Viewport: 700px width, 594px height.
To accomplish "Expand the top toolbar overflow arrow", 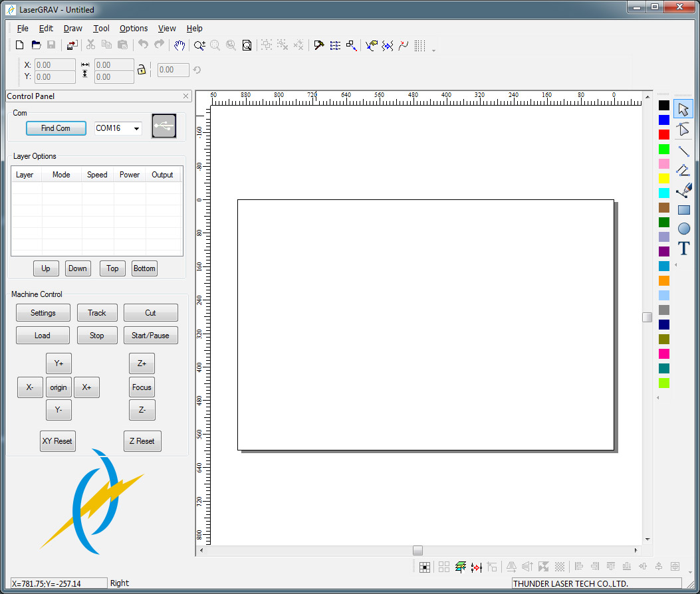I will 434,50.
